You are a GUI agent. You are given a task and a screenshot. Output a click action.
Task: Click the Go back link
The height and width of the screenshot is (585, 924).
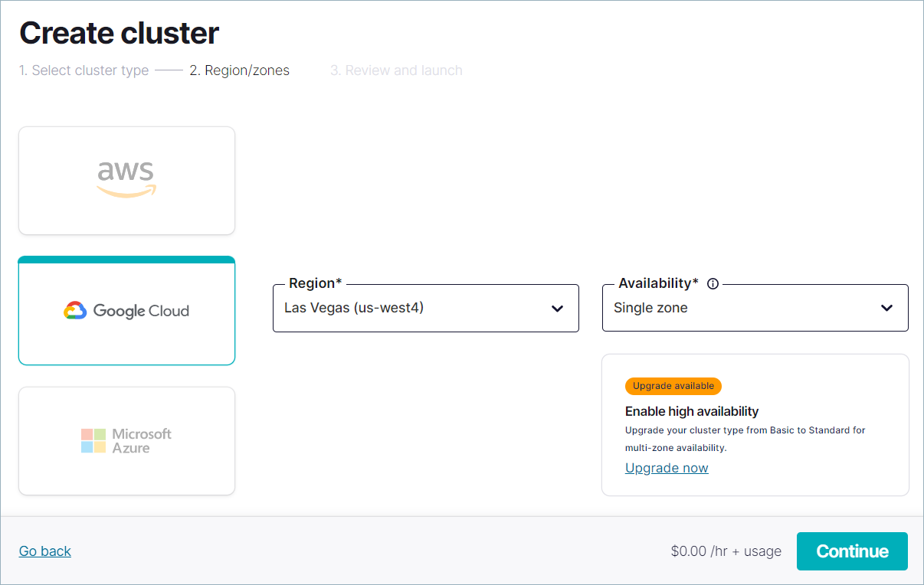pos(44,551)
